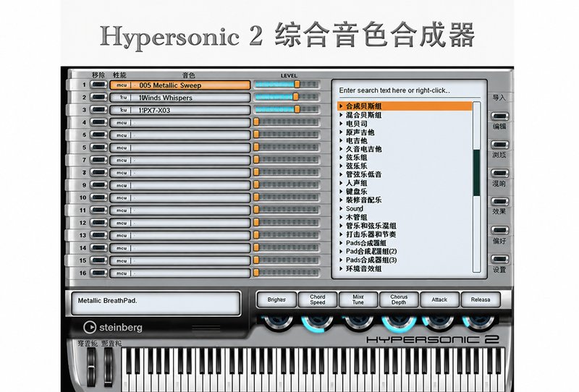Image resolution: width=579 pixels, height=392 pixels.
Task: Select the PX7-X03 patch slot
Action: tap(179, 111)
